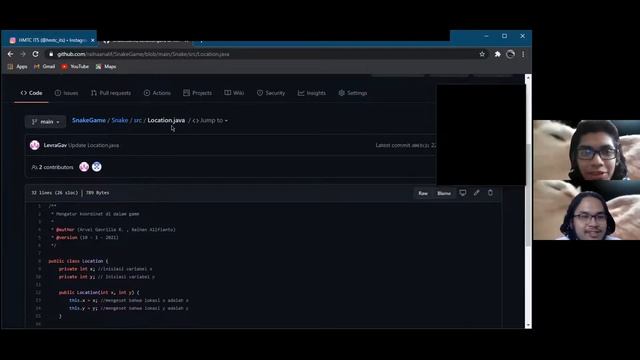Click the Location.java file name in breadcrumb
The image size is (640, 360).
coord(166,120)
